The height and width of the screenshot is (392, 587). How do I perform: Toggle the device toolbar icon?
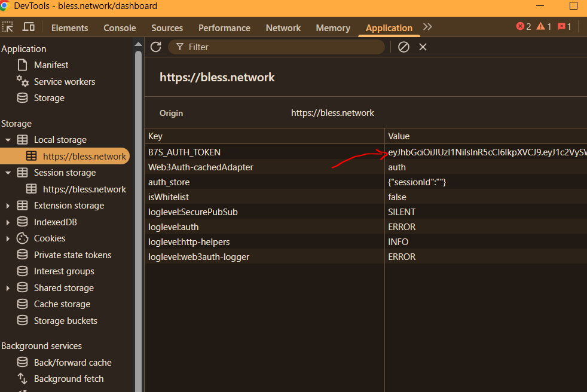[29, 27]
